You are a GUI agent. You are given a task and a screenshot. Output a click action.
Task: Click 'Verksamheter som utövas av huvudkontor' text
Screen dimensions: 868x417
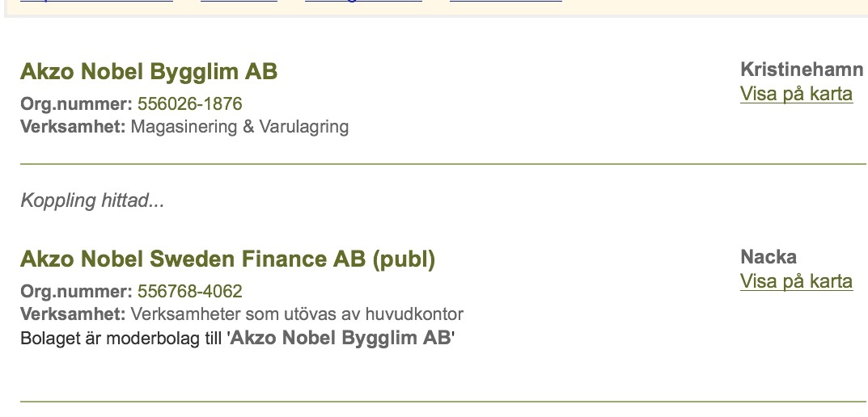pyautogui.click(x=297, y=314)
